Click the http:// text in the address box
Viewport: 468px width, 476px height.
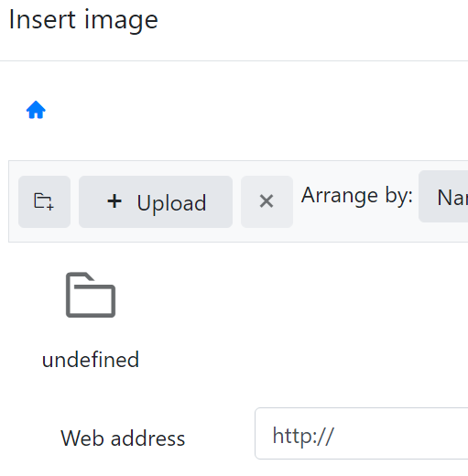click(303, 436)
